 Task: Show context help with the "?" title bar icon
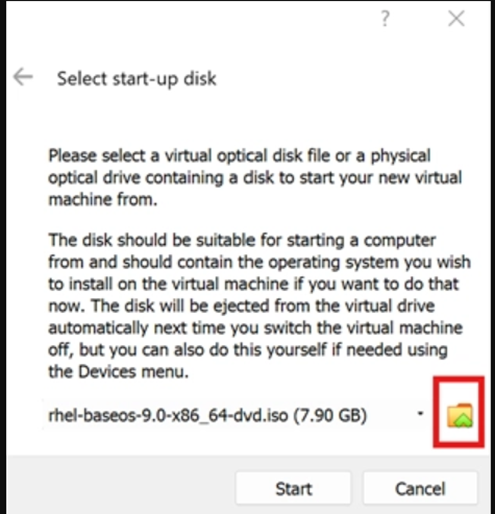(x=385, y=18)
